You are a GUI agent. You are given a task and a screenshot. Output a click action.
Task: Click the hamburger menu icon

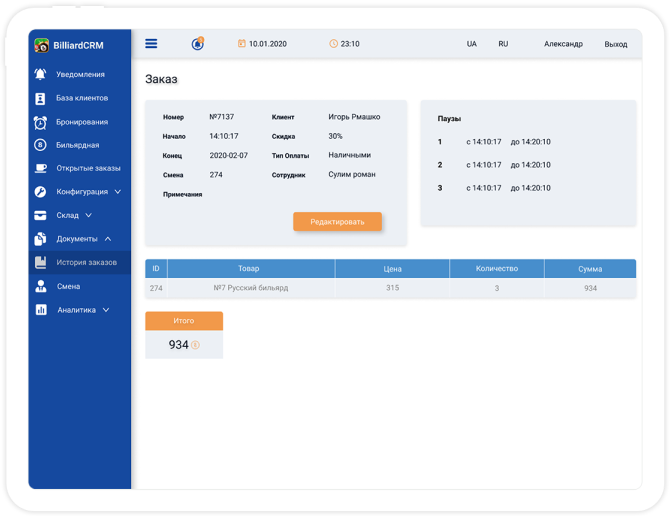click(151, 44)
